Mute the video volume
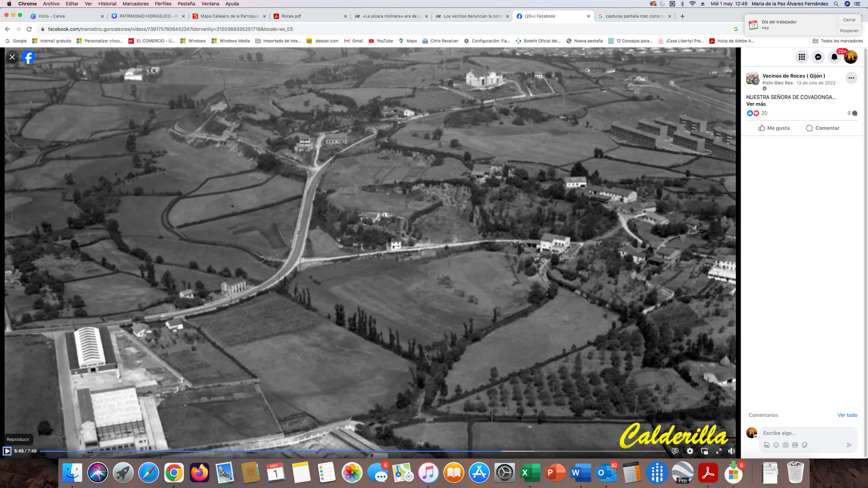Viewport: 868px width, 488px height. point(731,451)
